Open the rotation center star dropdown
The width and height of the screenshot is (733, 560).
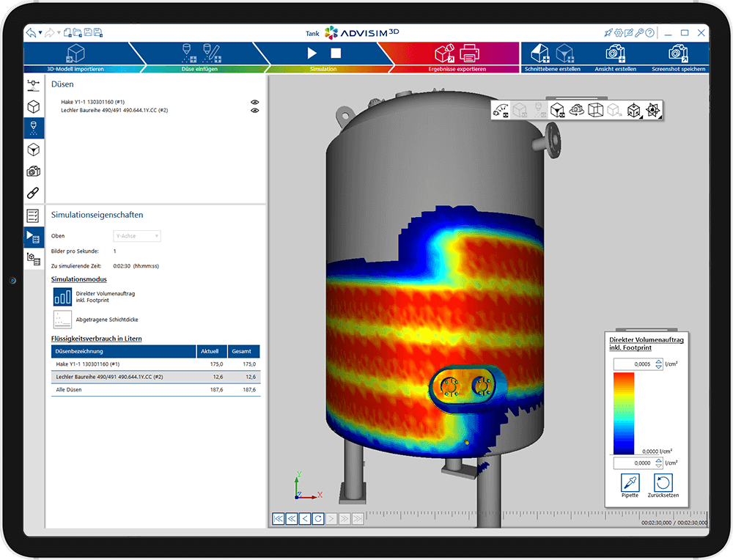653,111
